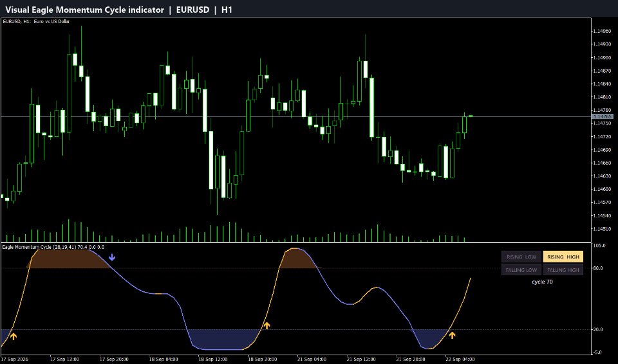Click the orange up arrow near 18 Sep 20:00
The width and height of the screenshot is (618, 364).
click(x=267, y=325)
